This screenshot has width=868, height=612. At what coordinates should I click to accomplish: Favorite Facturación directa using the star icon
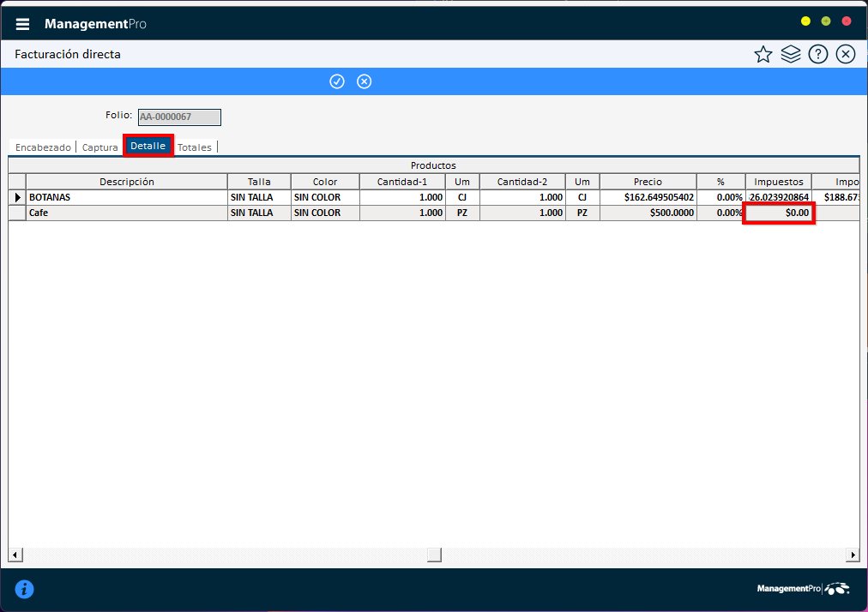(763, 53)
